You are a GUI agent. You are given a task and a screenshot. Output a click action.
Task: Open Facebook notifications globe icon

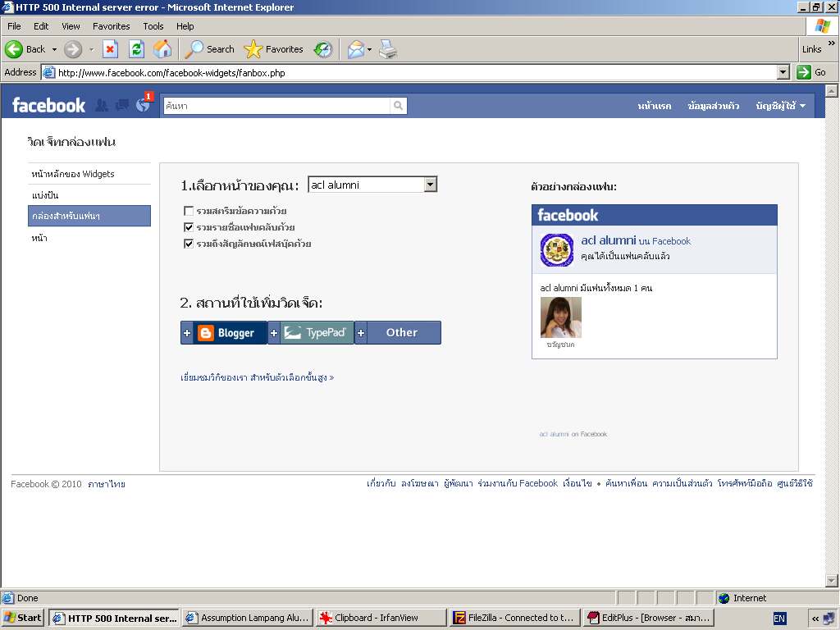144,105
